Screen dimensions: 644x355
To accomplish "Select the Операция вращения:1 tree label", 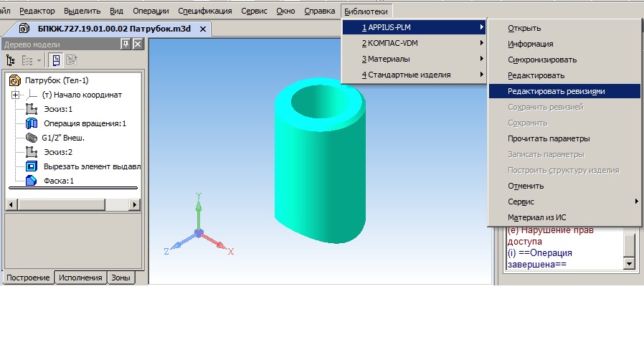I will (x=85, y=123).
